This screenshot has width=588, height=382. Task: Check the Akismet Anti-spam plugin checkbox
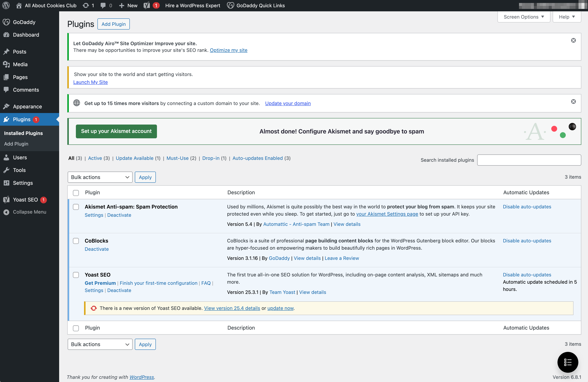76,207
